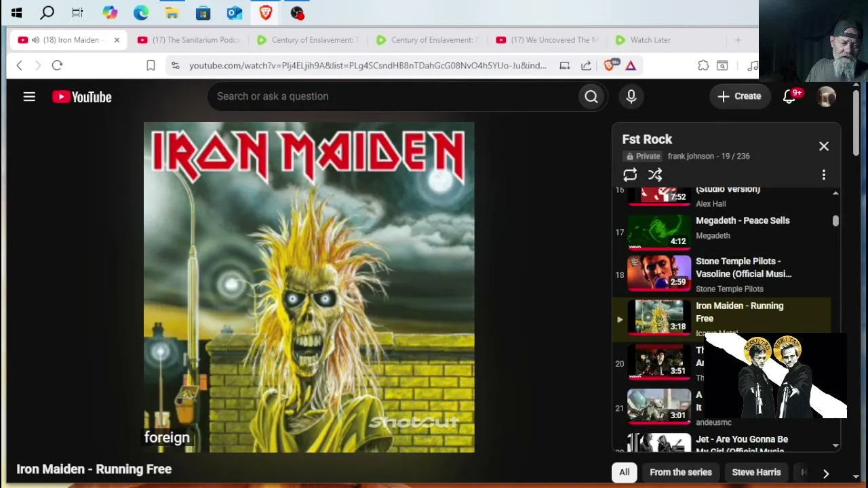This screenshot has height=488, width=868.
Task: Open the YouTube guide hamburger menu
Action: click(x=29, y=97)
